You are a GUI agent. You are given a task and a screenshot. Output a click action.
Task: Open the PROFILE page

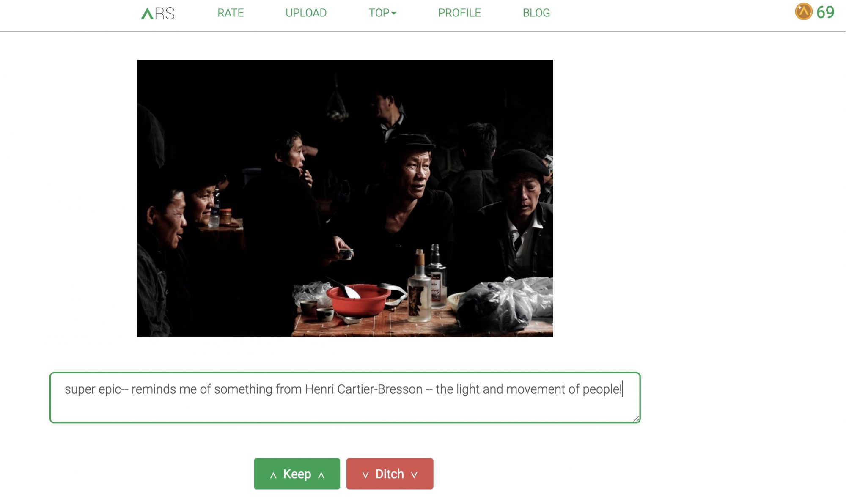coord(459,13)
